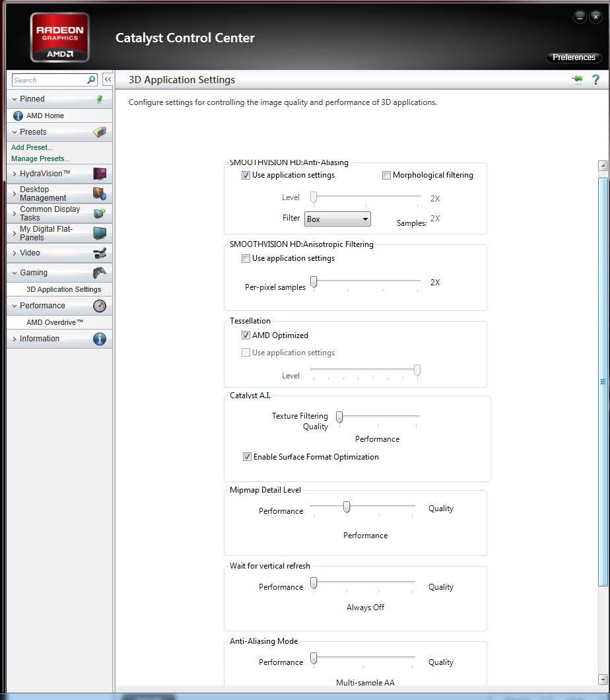Expand the Information section

15,339
